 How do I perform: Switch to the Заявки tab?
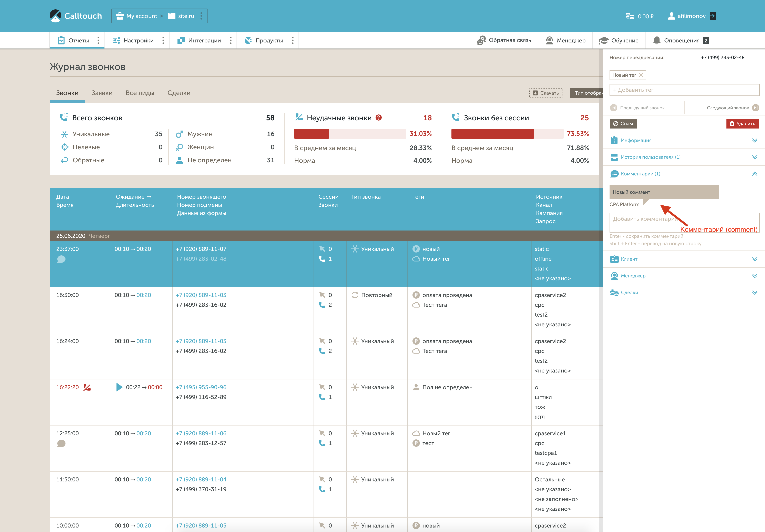(x=102, y=93)
